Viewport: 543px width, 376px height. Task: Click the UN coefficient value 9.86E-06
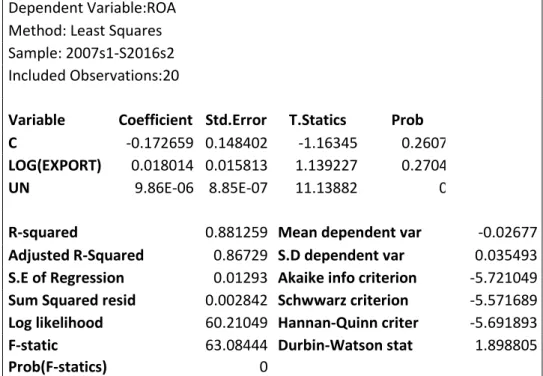164,188
